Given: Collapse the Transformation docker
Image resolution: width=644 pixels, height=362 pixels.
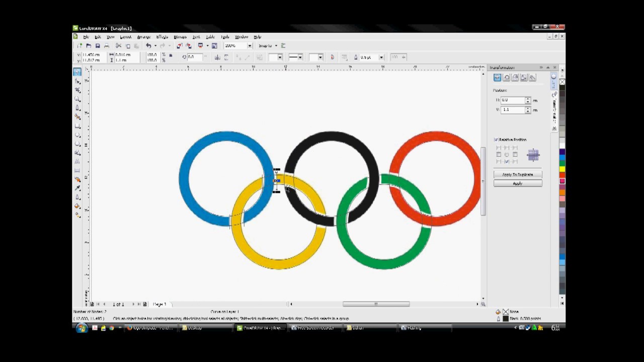Looking at the screenshot, I should (x=541, y=67).
